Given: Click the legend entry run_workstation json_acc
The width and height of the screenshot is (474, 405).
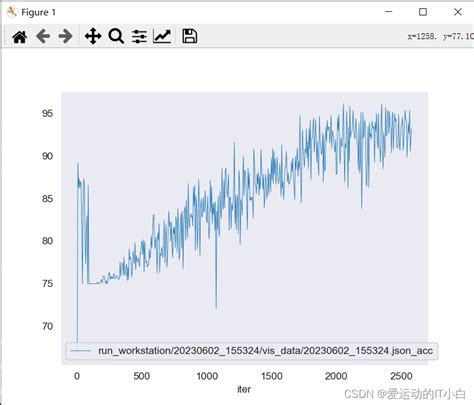Looking at the screenshot, I should click(x=265, y=351).
